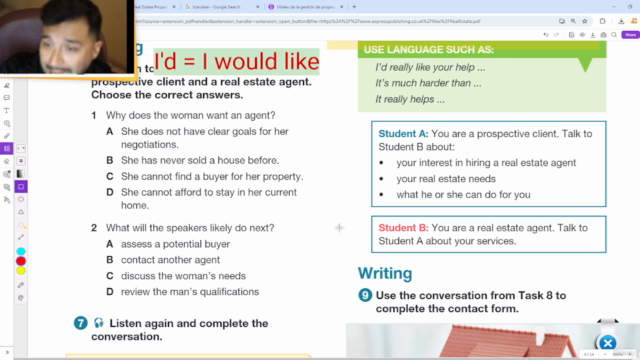Click the 'Student B:' label
This screenshot has width=640, height=360.
coord(403,228)
